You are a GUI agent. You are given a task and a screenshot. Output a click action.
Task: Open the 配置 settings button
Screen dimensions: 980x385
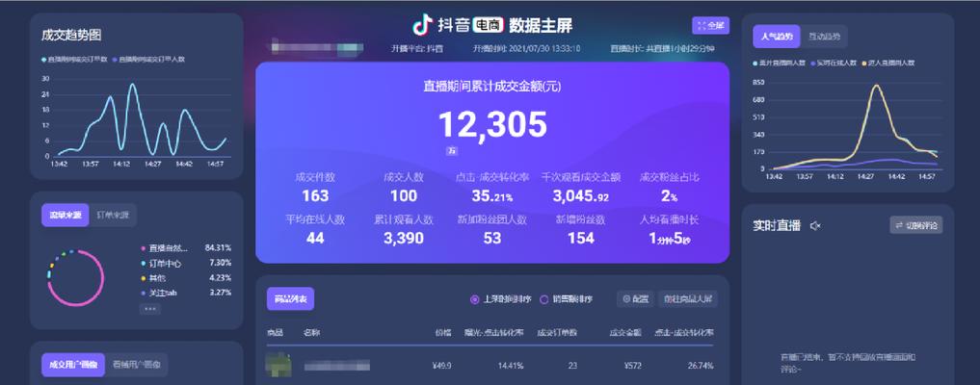click(636, 299)
